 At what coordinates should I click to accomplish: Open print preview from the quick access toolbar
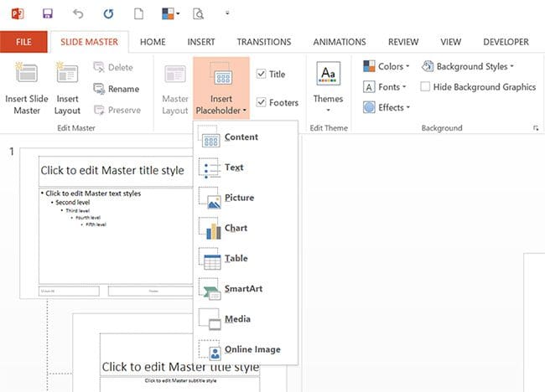pyautogui.click(x=198, y=13)
